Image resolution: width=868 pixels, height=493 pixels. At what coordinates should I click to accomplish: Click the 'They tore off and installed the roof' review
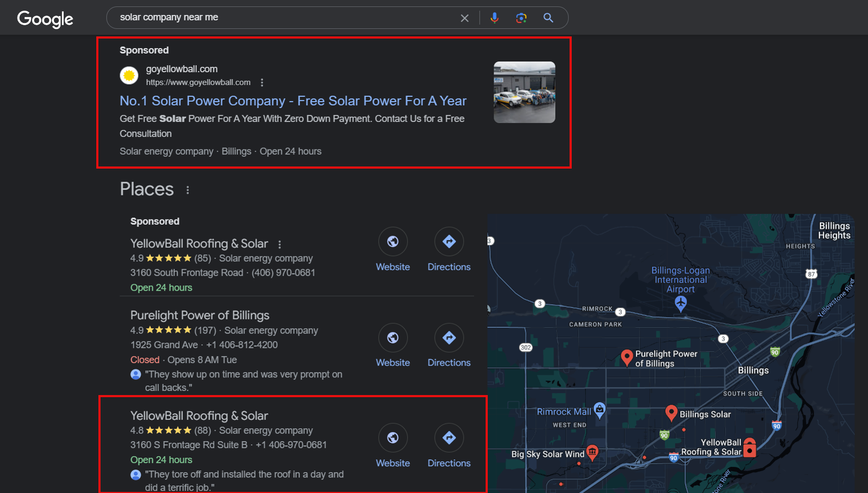coord(244,481)
